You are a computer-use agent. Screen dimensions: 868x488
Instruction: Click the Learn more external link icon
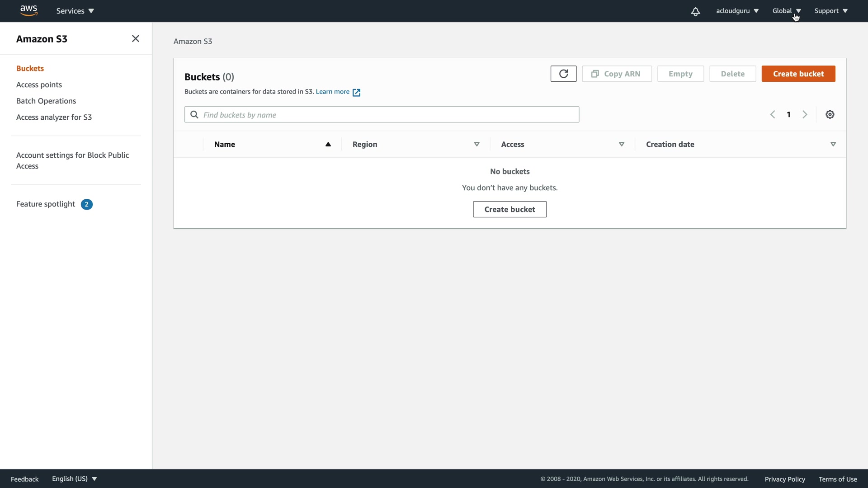point(356,93)
